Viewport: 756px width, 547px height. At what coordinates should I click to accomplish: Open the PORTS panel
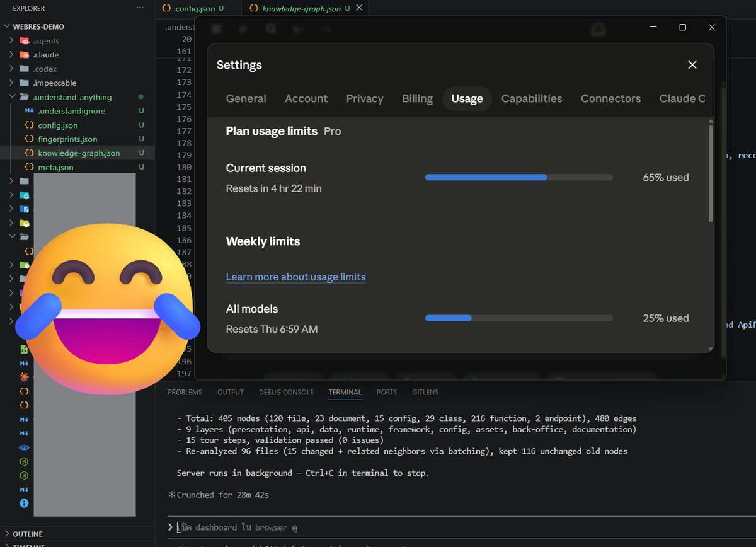pyautogui.click(x=387, y=392)
